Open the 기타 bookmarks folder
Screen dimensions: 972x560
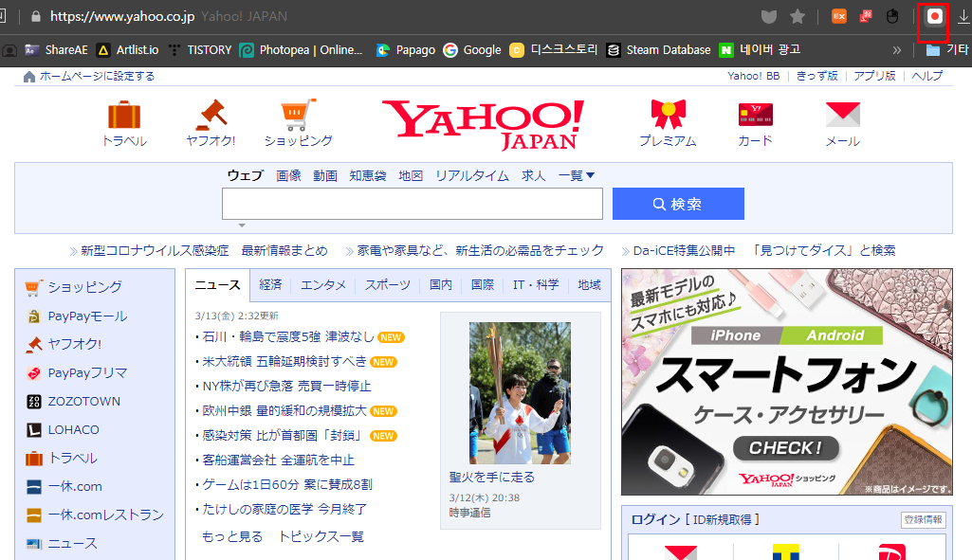pyautogui.click(x=947, y=50)
